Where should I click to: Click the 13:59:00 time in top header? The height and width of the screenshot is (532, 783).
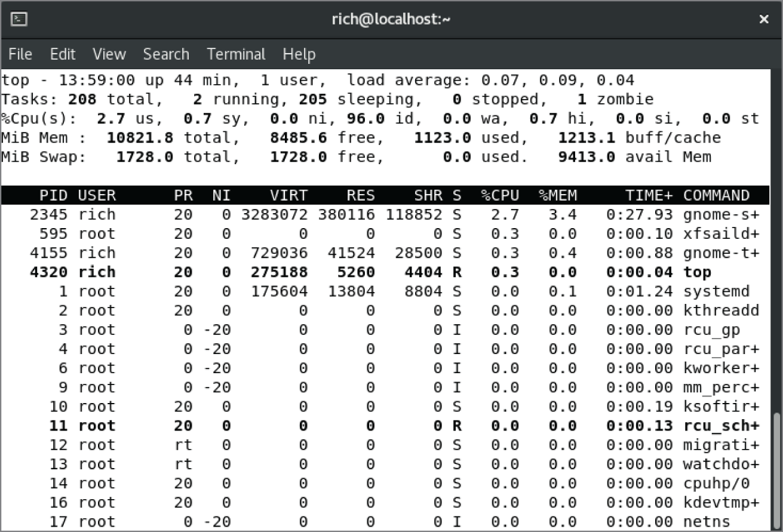click(96, 80)
